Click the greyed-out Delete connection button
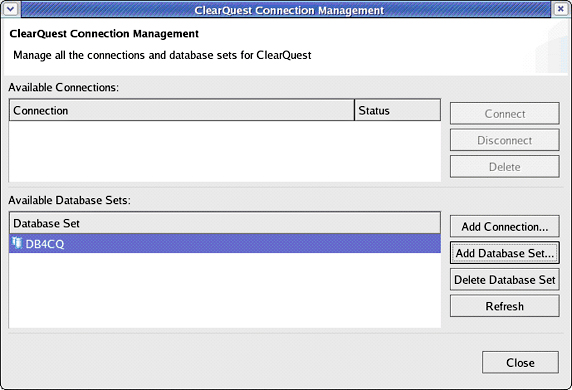 505,167
